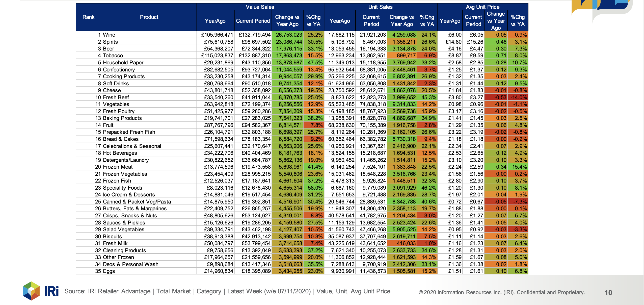Select the Frozen Fish cell
This screenshot has height=305, width=644.
tap(149, 181)
